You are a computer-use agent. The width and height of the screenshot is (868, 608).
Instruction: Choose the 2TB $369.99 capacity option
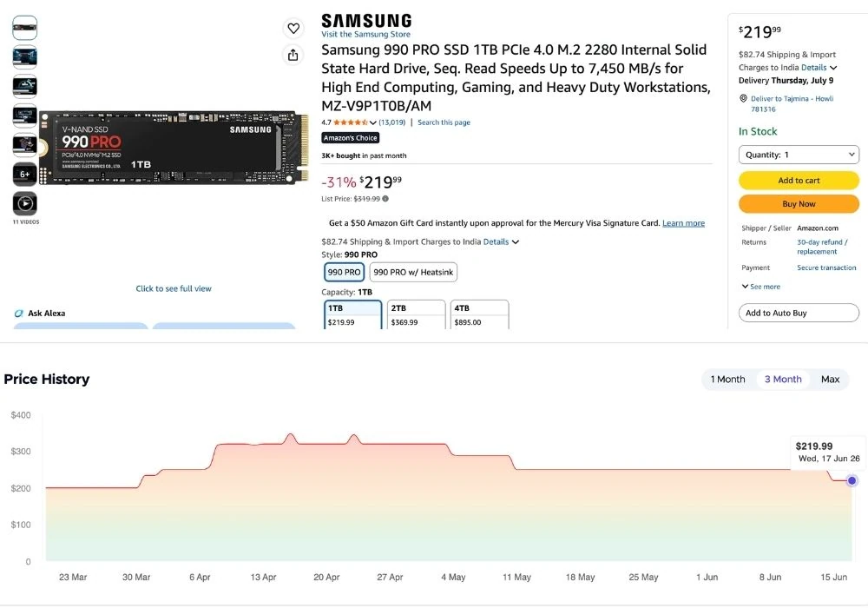417,314
